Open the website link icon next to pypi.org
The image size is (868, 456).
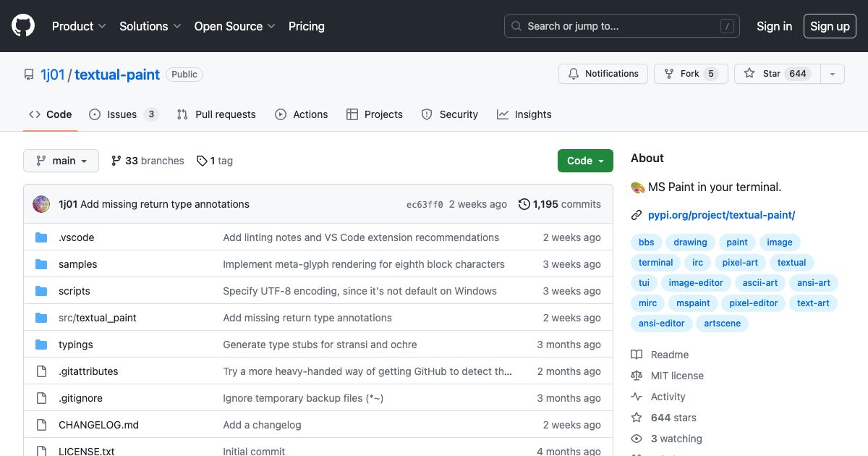click(x=637, y=215)
